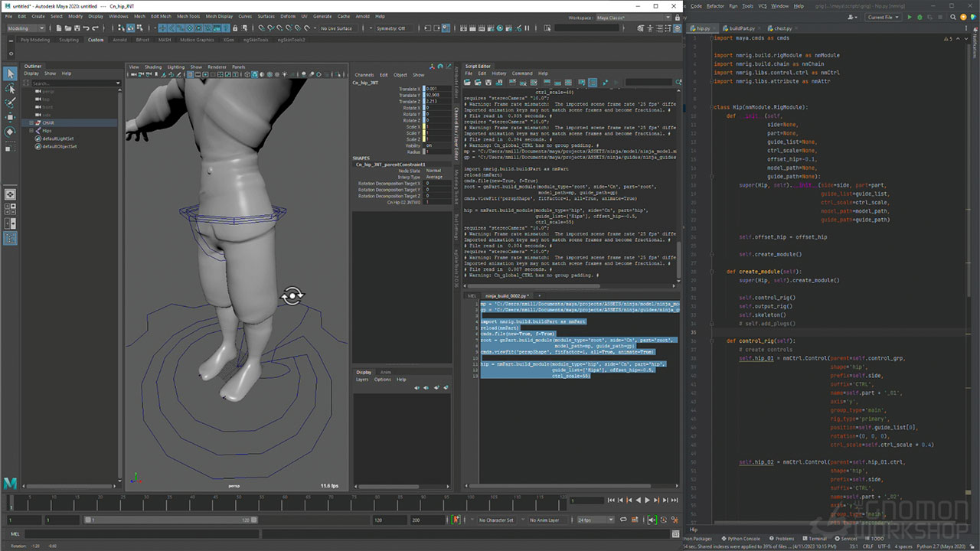The height and width of the screenshot is (551, 980).
Task: Collapse the CHAR node in Outliner
Action: (31, 122)
